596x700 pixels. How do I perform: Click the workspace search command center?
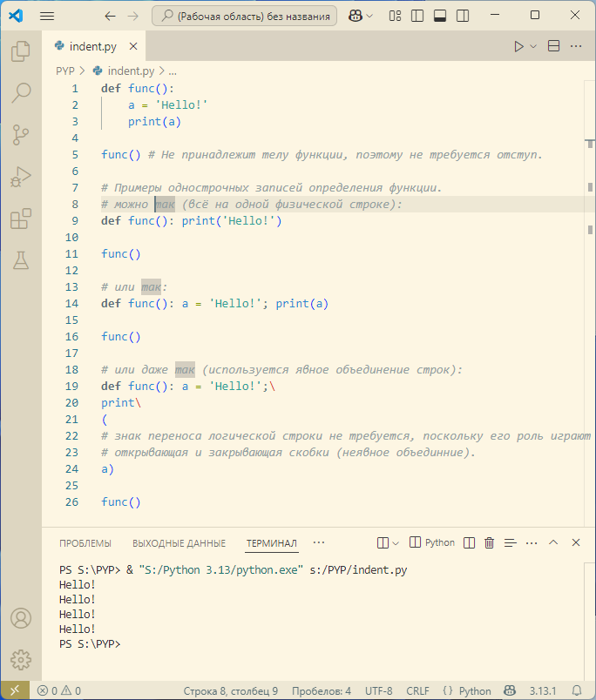click(x=244, y=16)
